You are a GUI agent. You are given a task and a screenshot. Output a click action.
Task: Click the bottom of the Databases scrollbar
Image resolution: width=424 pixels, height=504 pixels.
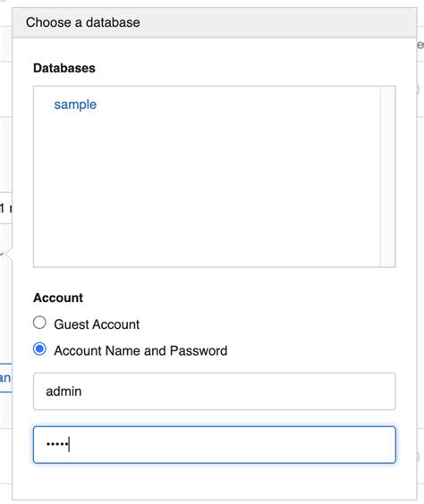click(387, 262)
